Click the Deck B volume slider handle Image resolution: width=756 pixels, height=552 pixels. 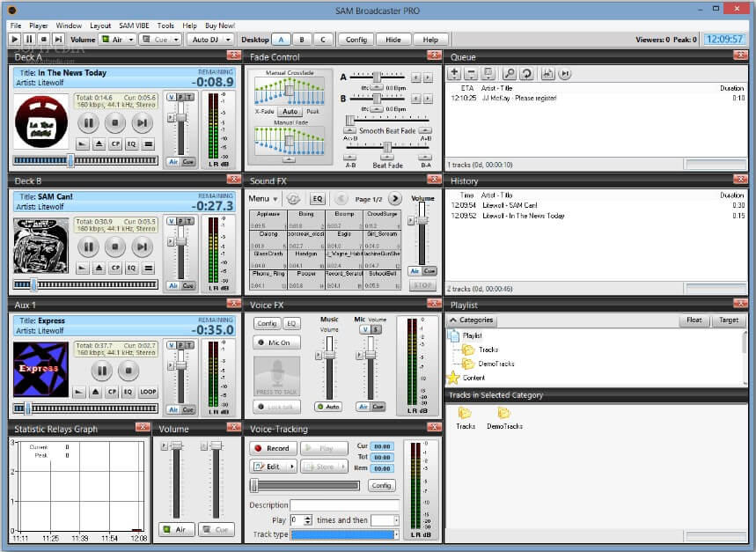(x=180, y=241)
